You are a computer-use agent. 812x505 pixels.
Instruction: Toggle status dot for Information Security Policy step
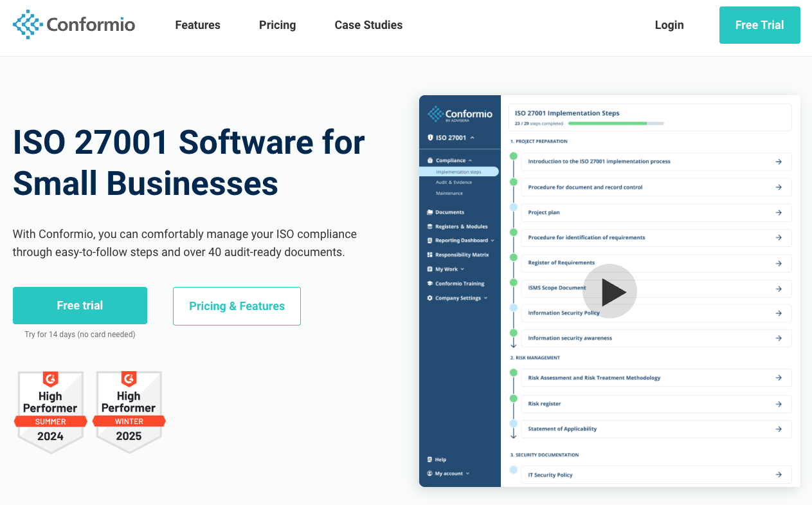pyautogui.click(x=513, y=308)
